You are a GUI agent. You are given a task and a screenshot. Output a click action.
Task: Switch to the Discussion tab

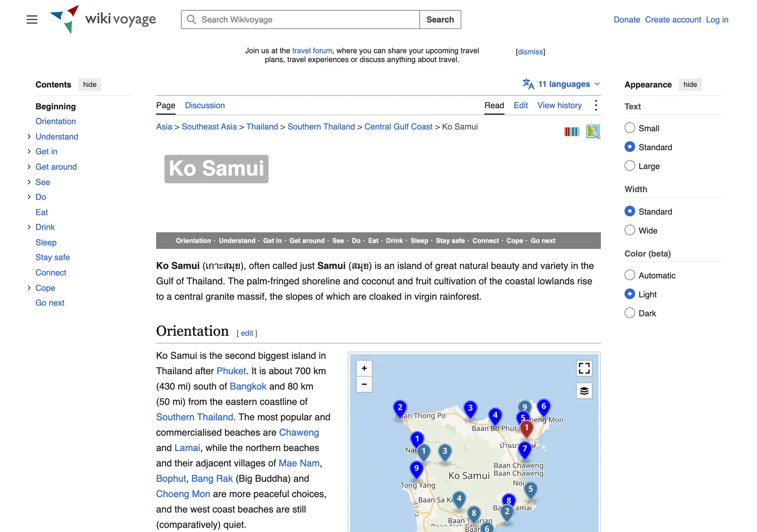pyautogui.click(x=205, y=105)
